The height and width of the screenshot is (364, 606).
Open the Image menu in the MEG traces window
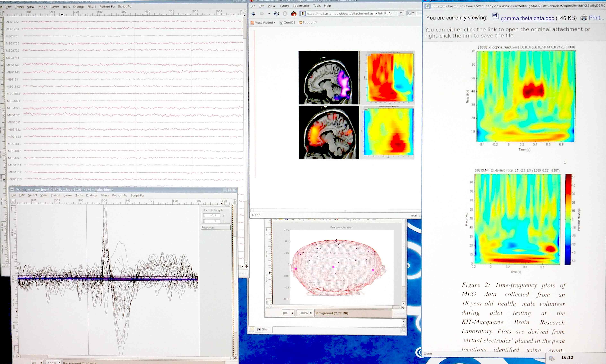click(x=42, y=7)
